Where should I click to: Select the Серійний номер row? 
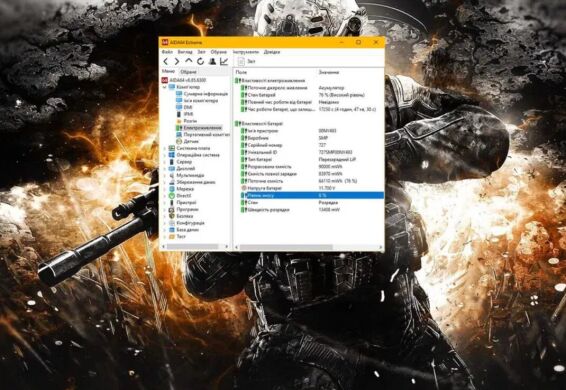309,145
